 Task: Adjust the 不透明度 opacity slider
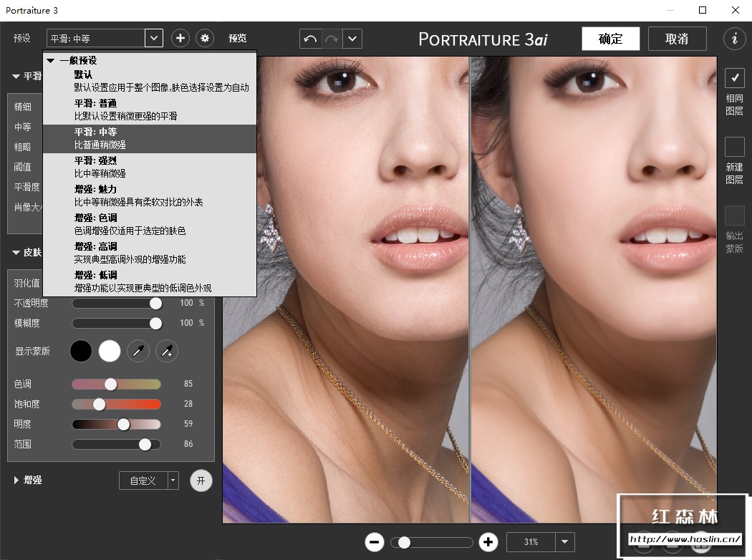tap(155, 304)
